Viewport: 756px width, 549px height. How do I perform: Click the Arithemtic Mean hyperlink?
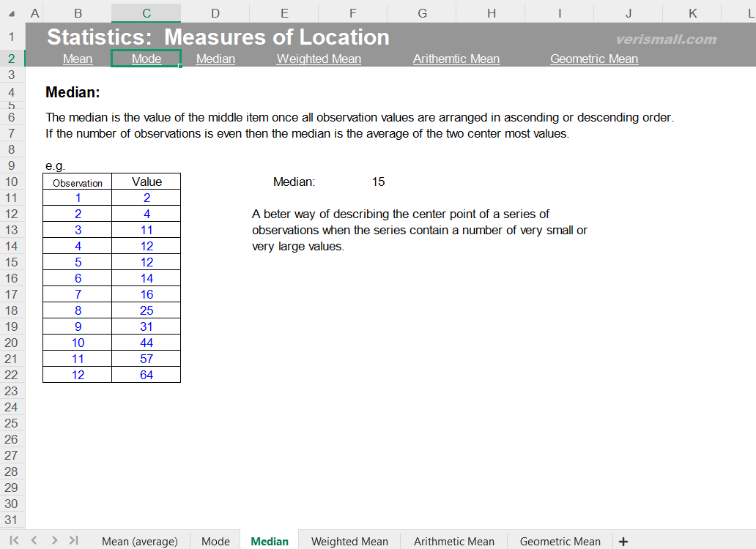coord(456,59)
